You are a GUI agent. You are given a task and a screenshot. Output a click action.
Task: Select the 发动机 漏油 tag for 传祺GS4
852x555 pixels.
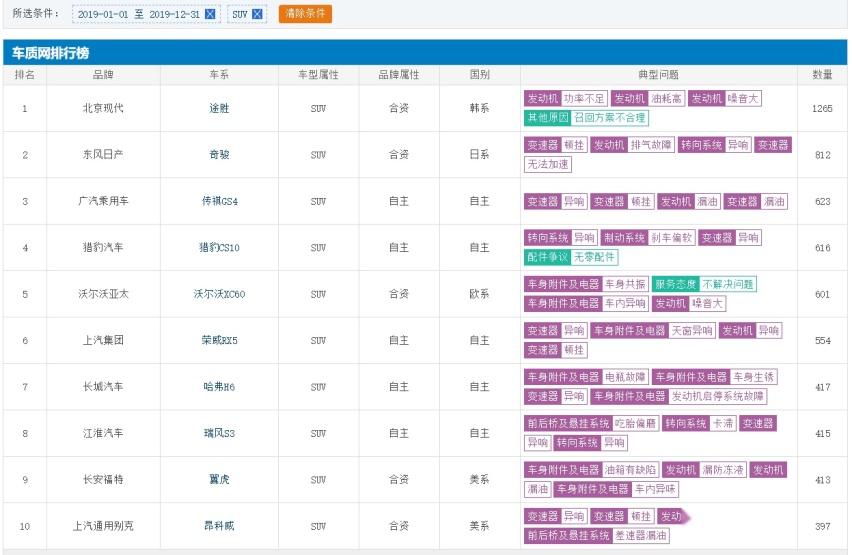(689, 202)
